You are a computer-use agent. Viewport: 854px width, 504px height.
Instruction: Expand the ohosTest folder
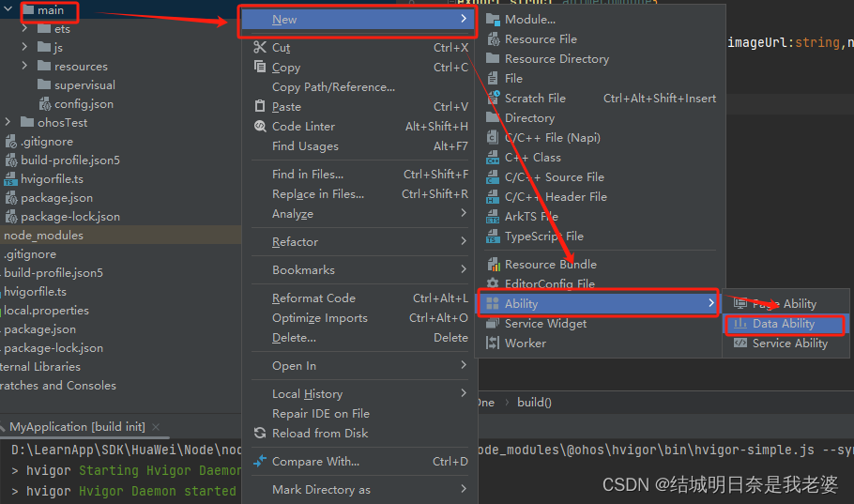point(8,122)
